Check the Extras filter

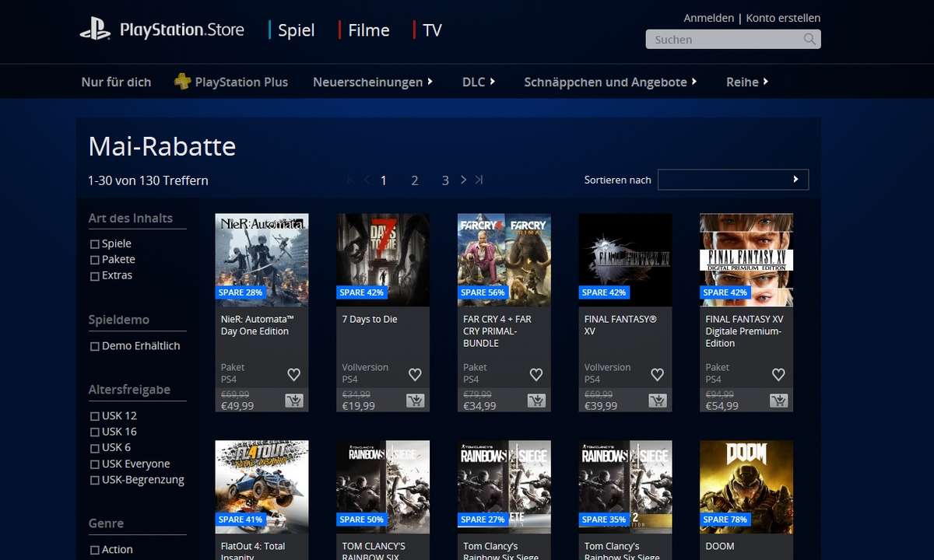click(95, 276)
